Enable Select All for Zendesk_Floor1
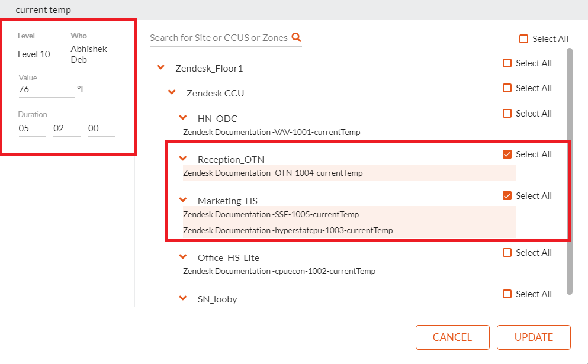588x364 pixels. click(x=507, y=62)
